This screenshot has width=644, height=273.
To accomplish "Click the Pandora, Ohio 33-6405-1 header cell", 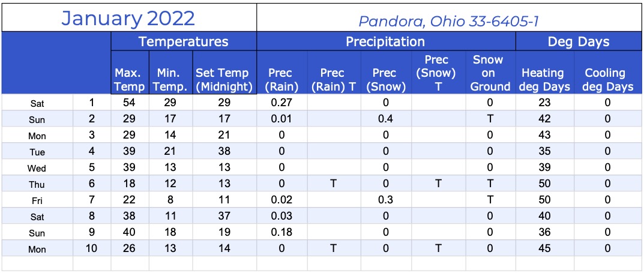I will pyautogui.click(x=450, y=17).
